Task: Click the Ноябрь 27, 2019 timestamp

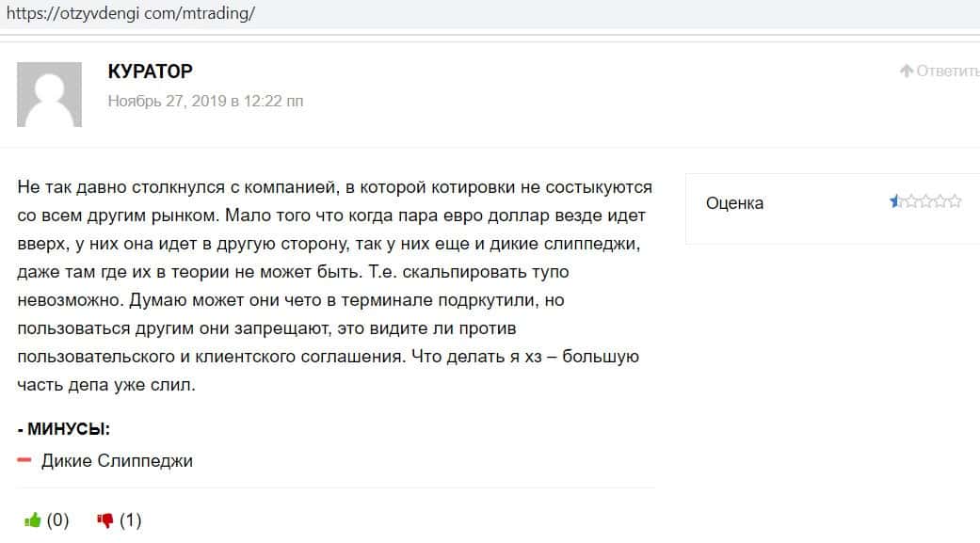Action: click(205, 101)
